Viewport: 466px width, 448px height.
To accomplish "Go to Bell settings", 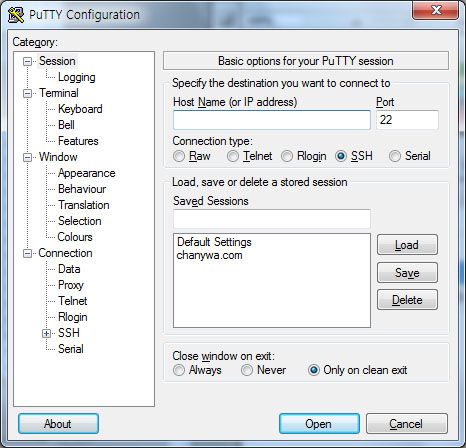I will 66,125.
